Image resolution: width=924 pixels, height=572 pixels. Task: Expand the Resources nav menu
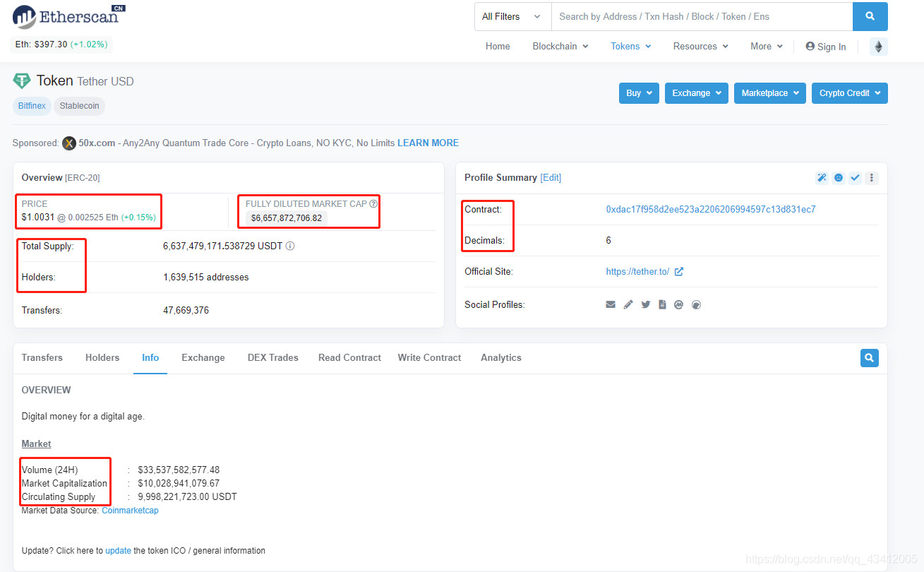click(701, 47)
